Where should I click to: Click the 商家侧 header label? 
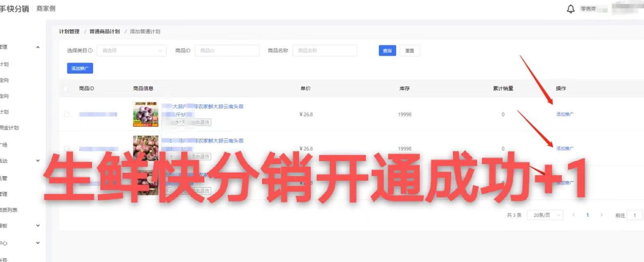[x=46, y=9]
